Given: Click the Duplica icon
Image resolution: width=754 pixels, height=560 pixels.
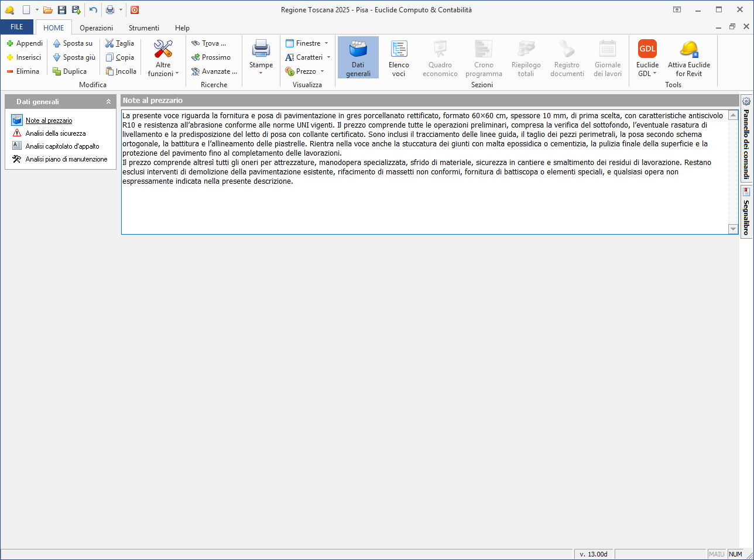Looking at the screenshot, I should click(57, 71).
